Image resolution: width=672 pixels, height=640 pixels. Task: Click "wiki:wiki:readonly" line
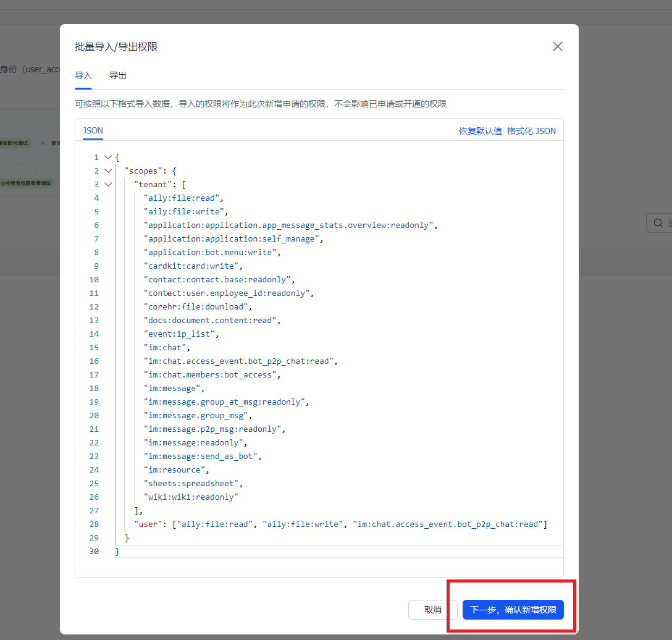[x=191, y=497]
